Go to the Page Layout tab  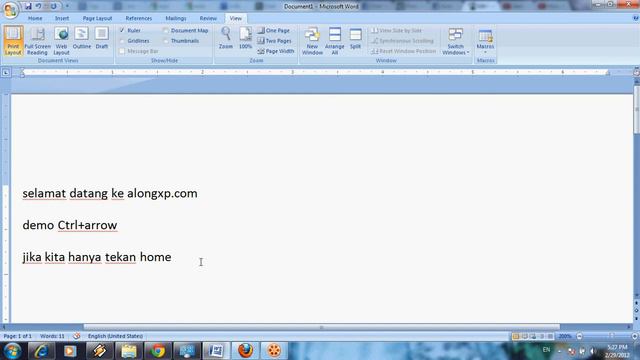pyautogui.click(x=97, y=18)
